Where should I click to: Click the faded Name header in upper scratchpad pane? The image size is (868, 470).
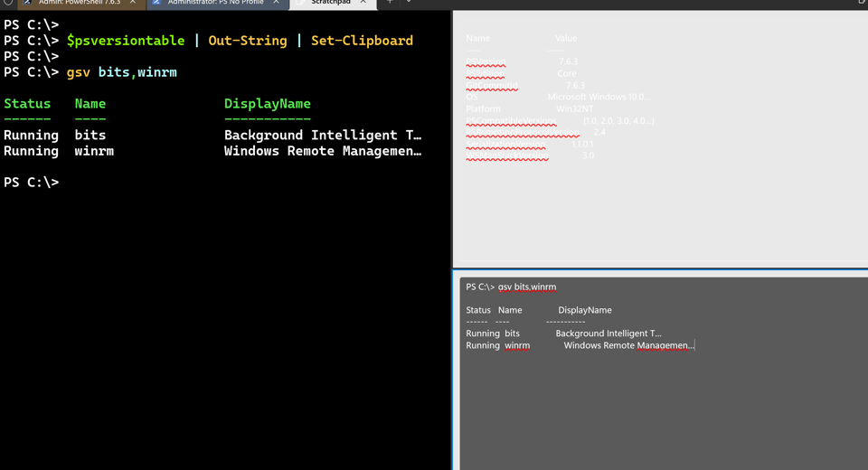click(x=477, y=38)
